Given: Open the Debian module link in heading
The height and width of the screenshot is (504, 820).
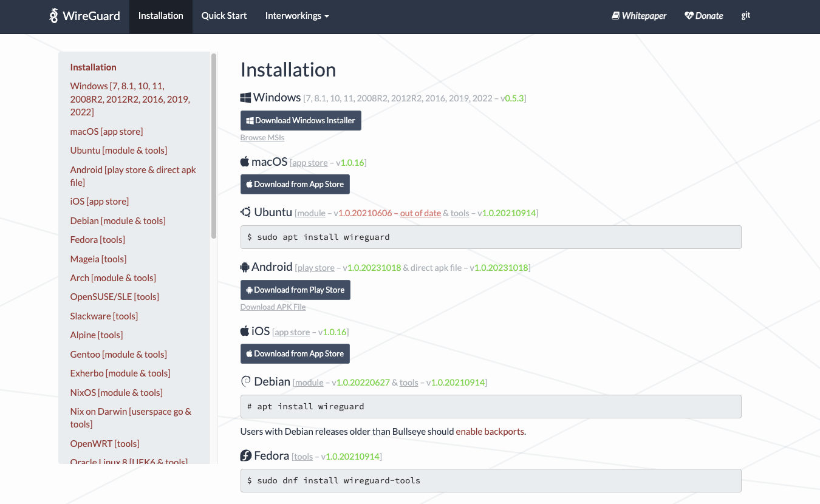Looking at the screenshot, I should 309,383.
